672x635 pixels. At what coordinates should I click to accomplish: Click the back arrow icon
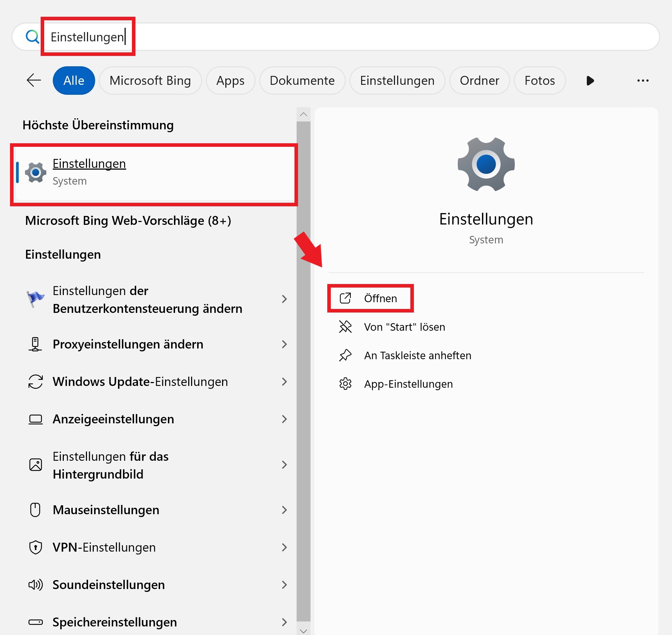[34, 80]
